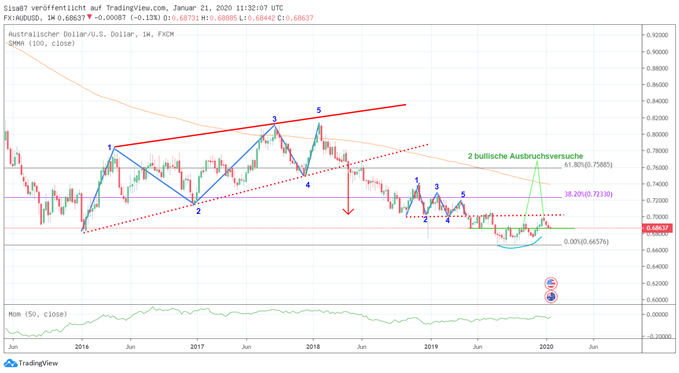
Task: Click the 2017 label on time axis
Action: coord(197,347)
